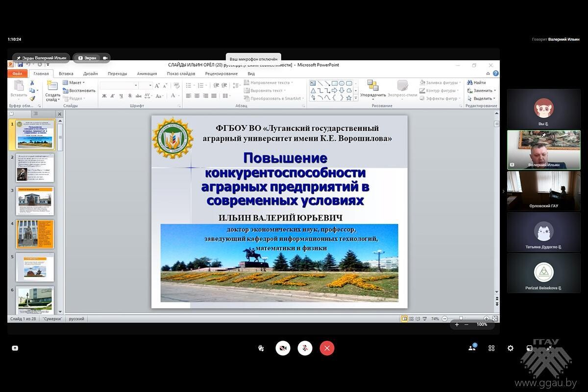Center text alignment icon
This screenshot has width=588, height=392.
point(197,96)
